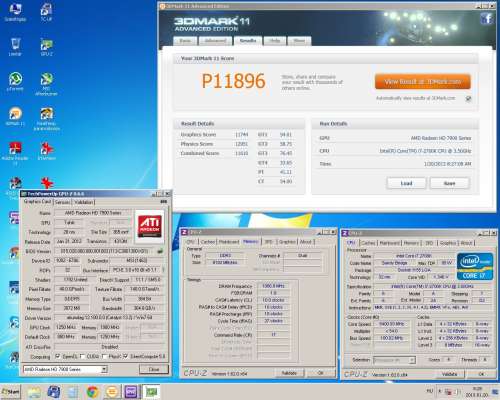Open Graphics tab in CPU-Z processor window

tap(448, 243)
